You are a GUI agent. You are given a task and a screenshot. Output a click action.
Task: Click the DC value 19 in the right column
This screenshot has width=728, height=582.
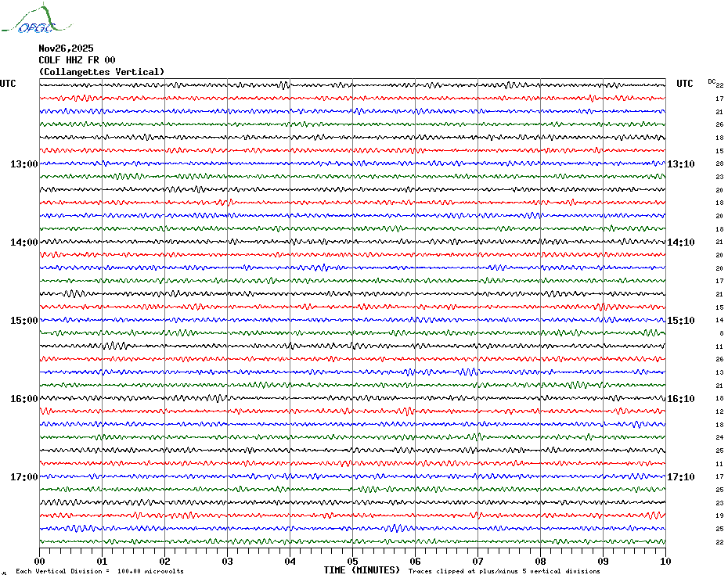click(719, 516)
